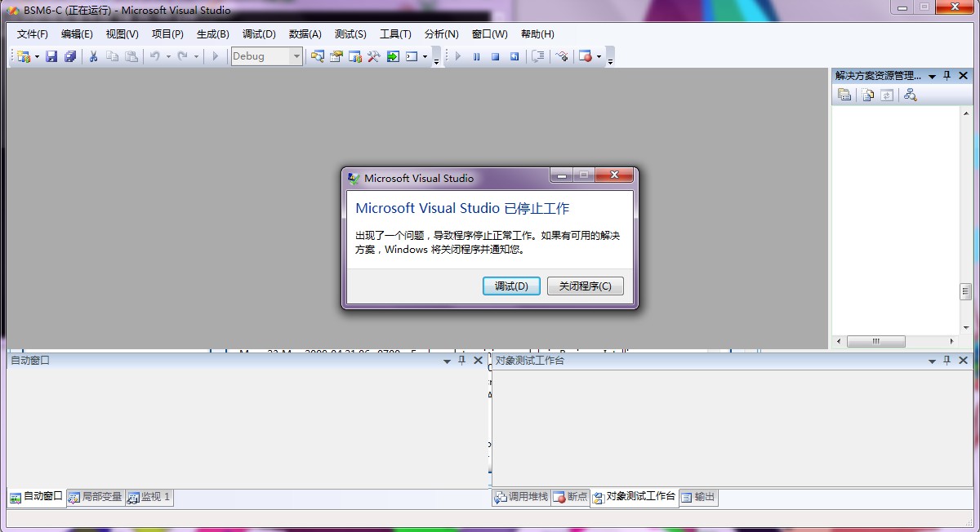This screenshot has width=980, height=532.
Task: Toggle auto-hide pin on 自动窗口 panel
Action: 462,360
